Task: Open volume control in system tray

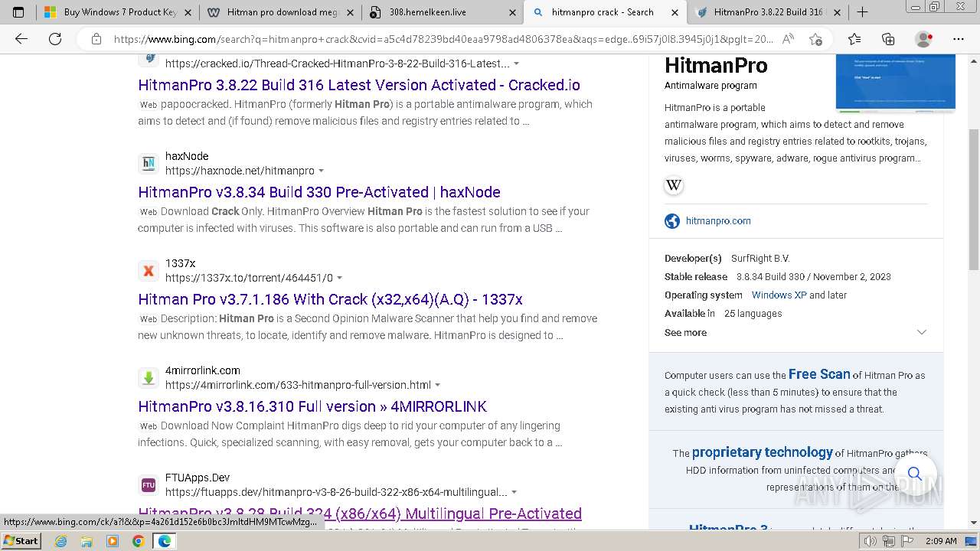Action: pos(871,541)
